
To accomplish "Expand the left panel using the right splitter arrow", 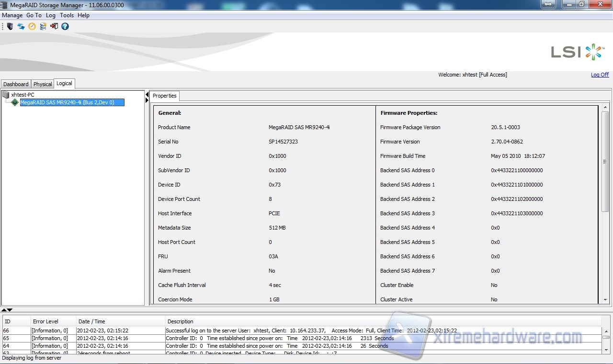I will (147, 100).
